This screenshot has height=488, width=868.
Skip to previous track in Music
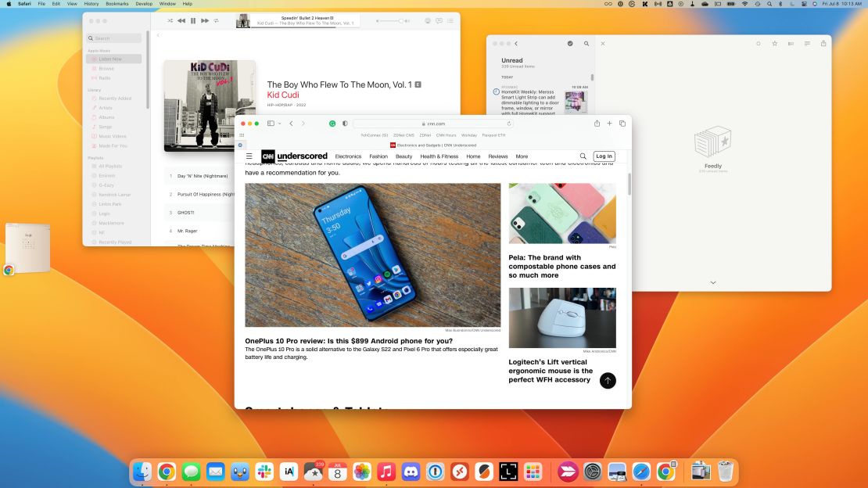point(181,20)
